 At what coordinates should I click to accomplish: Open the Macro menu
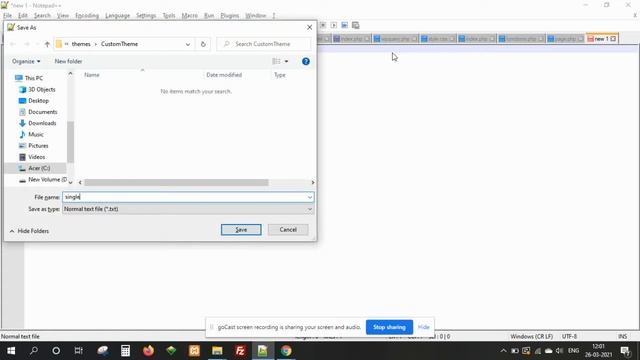[189, 16]
